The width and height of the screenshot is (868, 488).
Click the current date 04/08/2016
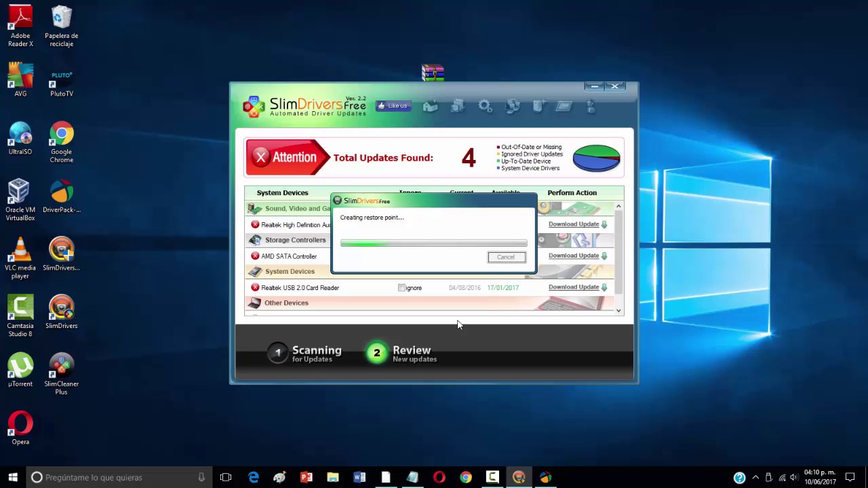tap(465, 288)
